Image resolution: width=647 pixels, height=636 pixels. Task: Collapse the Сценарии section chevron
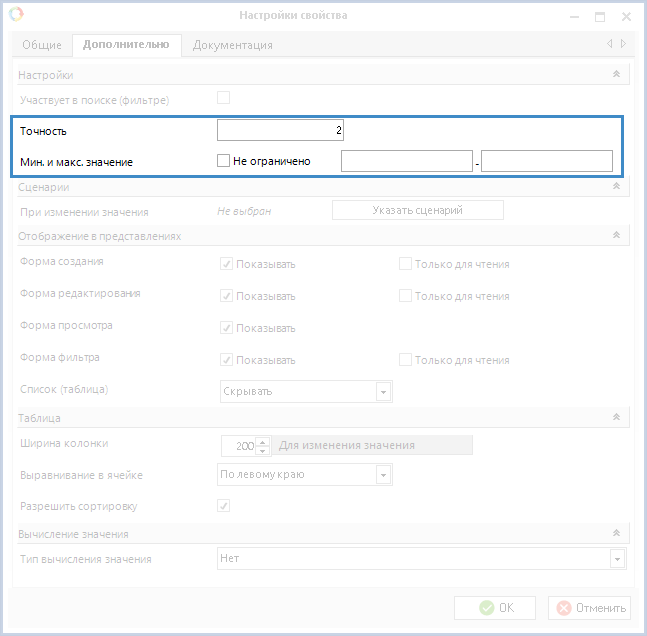pos(617,187)
